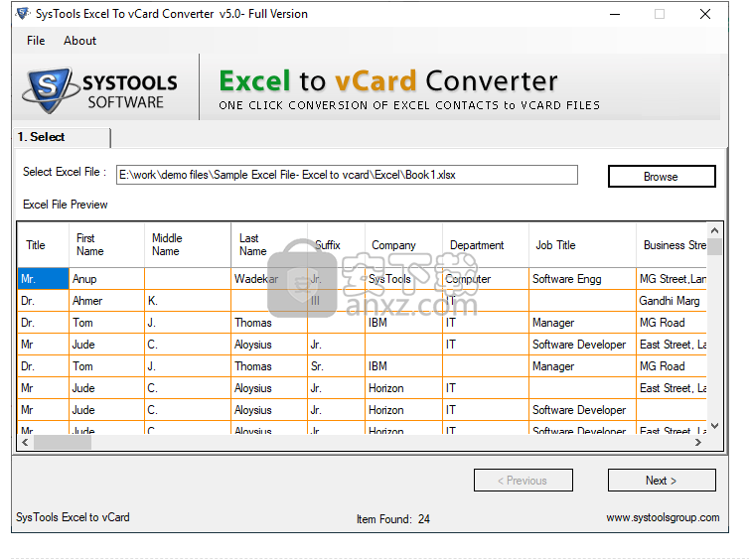Click the Browse button

(662, 176)
